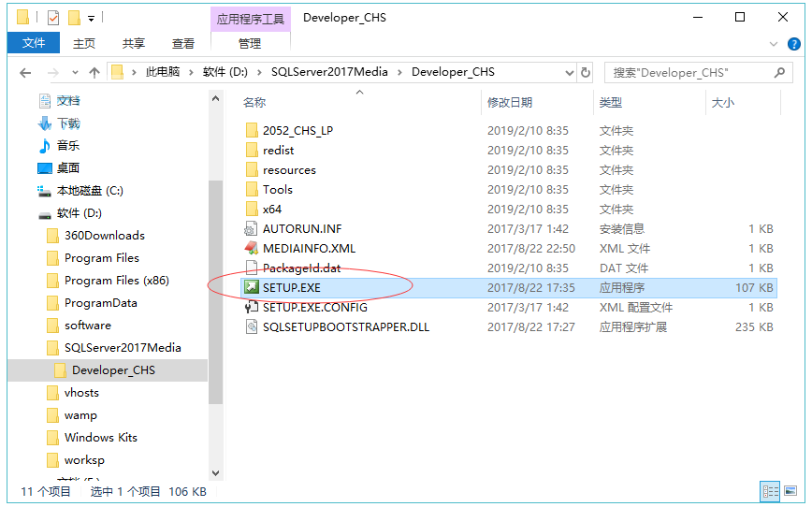Image resolution: width=812 pixels, height=507 pixels.
Task: Click the sidebar scroll up arrow
Action: 215,98
